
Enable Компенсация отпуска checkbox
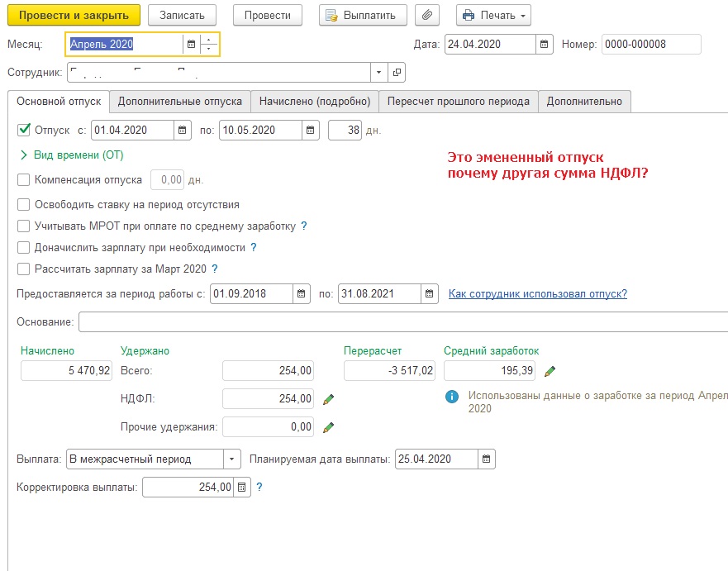24,179
